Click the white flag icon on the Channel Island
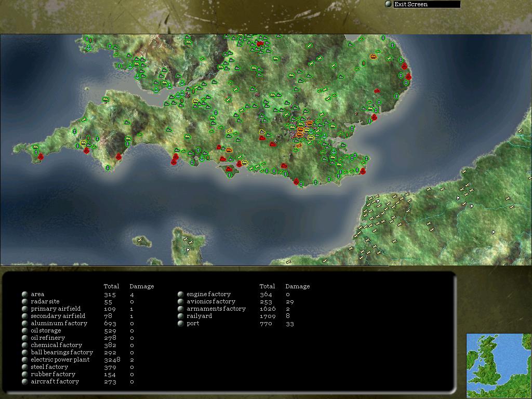This screenshot has height=399, width=532. point(188,250)
